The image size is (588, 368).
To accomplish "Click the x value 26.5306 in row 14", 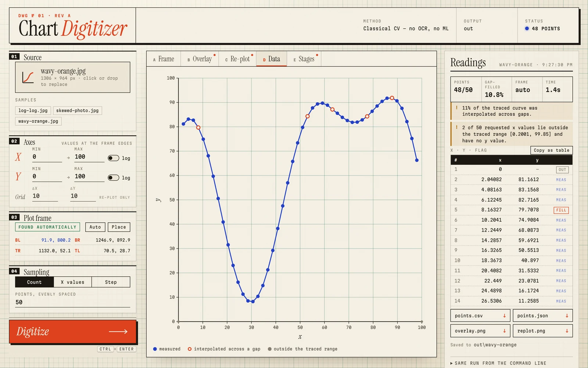I will [x=491, y=301].
